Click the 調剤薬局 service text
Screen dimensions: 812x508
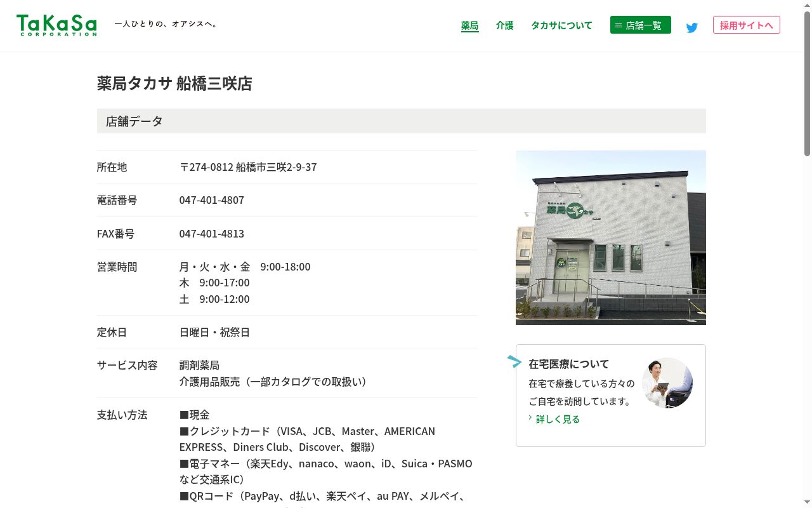coord(199,365)
